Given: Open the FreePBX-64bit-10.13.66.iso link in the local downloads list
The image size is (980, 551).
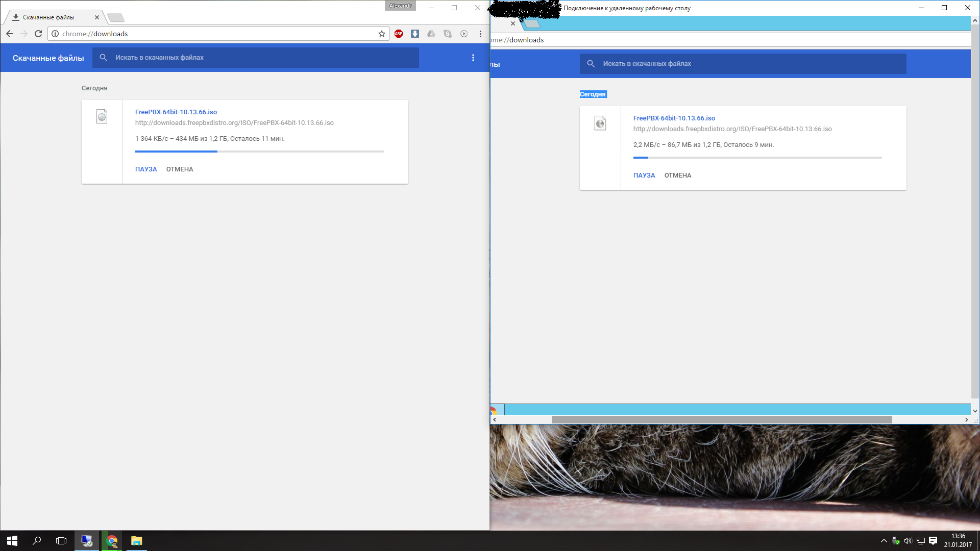Looking at the screenshot, I should coord(176,112).
